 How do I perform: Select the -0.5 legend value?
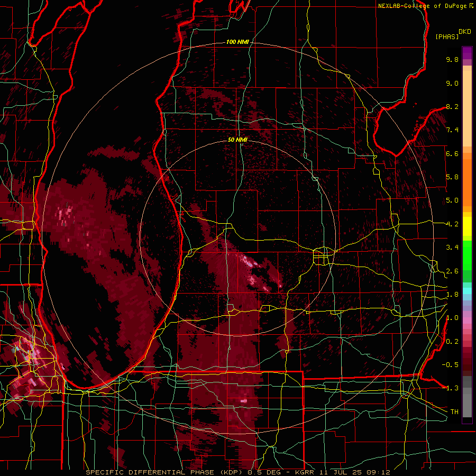pyautogui.click(x=450, y=365)
